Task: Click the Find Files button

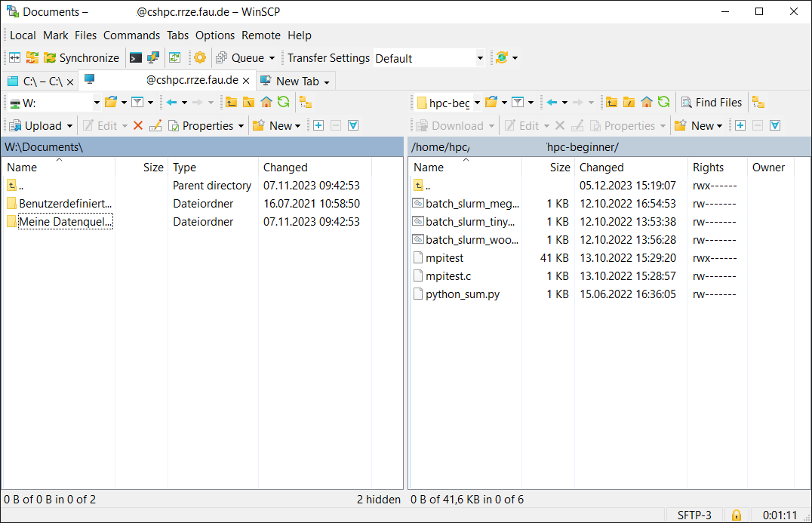Action: coord(712,102)
